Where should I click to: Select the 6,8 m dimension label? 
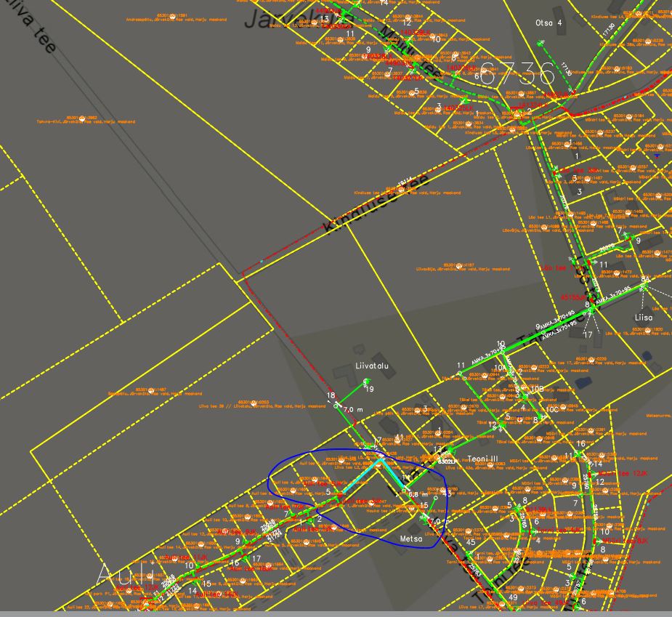(417, 494)
